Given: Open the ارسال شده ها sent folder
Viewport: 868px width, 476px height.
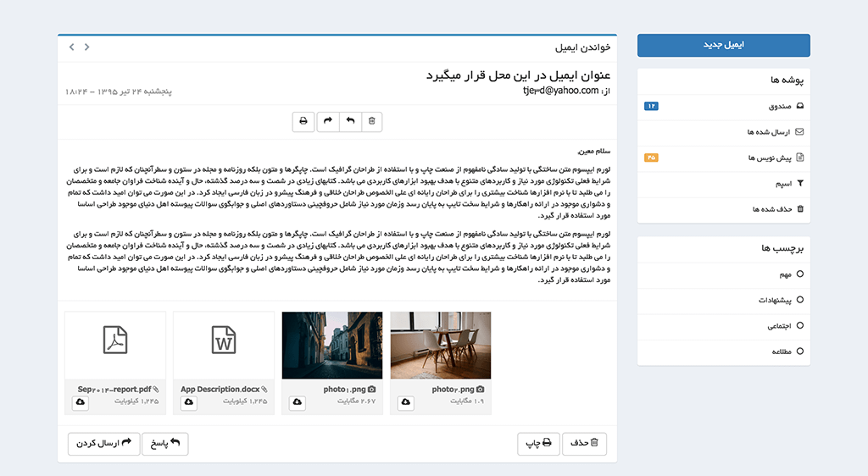Looking at the screenshot, I should point(724,132).
